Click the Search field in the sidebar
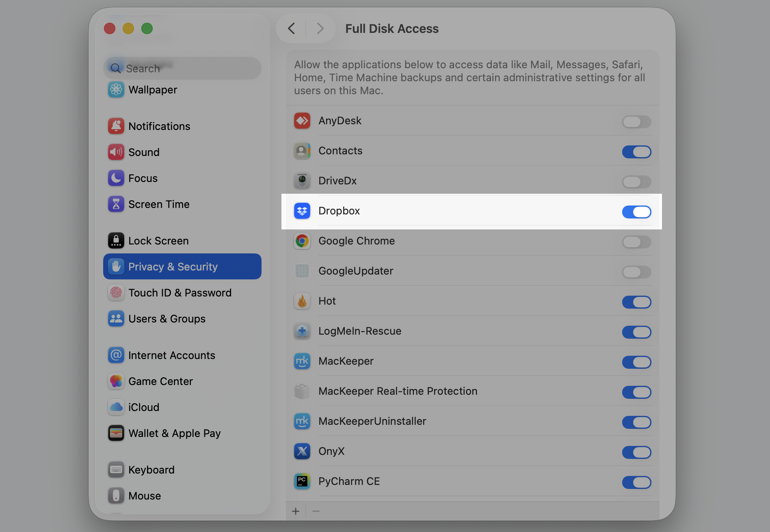 182,68
